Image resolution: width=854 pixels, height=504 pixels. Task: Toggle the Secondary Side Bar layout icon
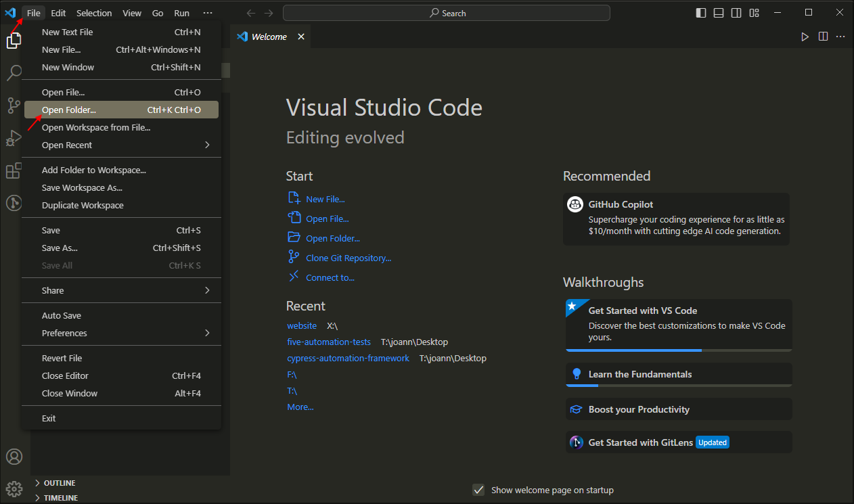(736, 13)
